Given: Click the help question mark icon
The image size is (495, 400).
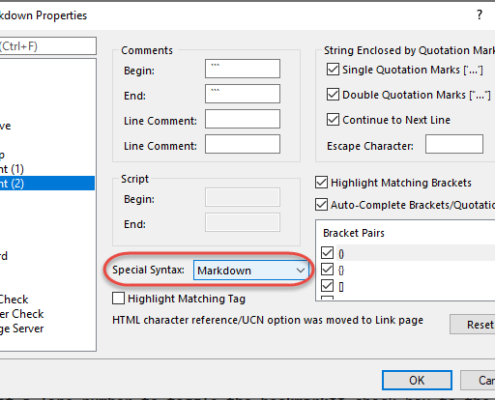Looking at the screenshot, I should tap(479, 15).
